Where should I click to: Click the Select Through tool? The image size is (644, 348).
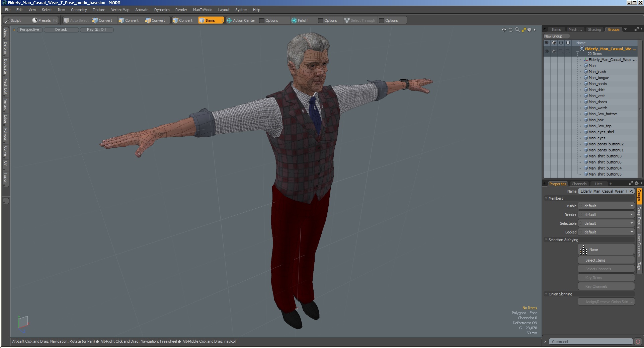tap(360, 20)
